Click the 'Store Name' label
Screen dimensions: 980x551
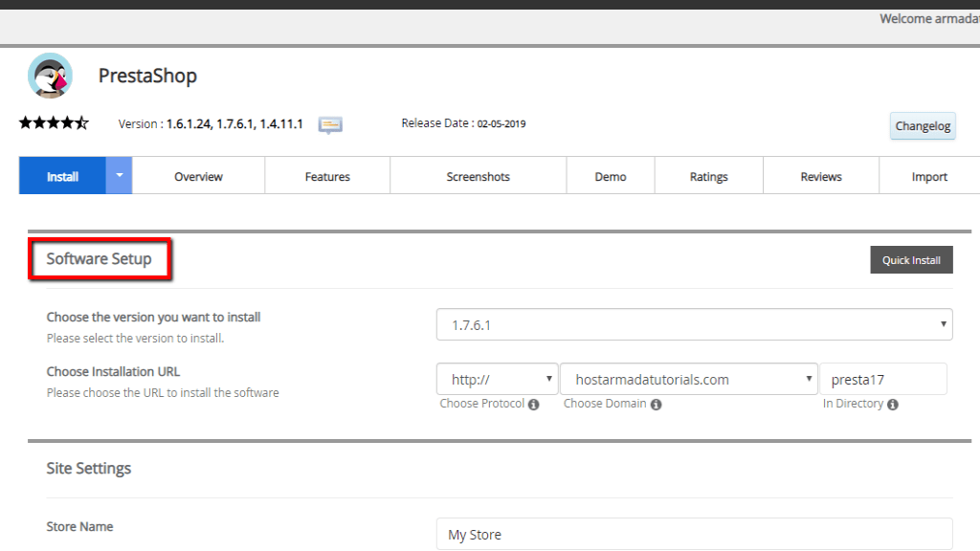[x=79, y=527]
